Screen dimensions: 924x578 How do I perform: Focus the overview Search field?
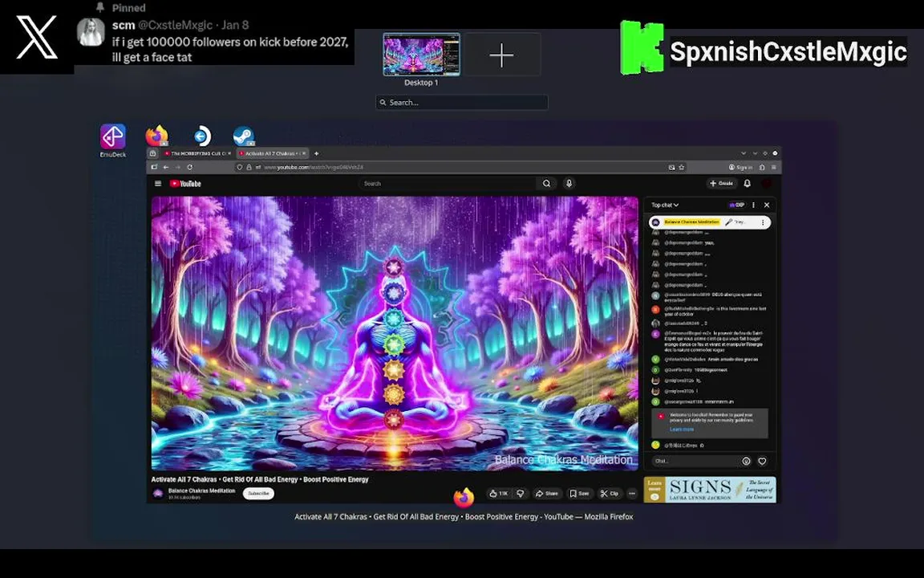[x=461, y=103]
